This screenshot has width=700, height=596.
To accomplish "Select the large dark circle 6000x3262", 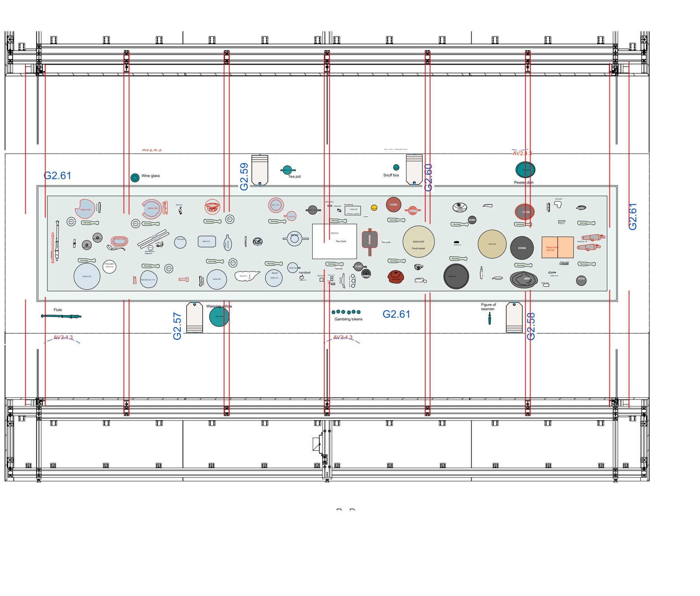I will coord(456,276).
